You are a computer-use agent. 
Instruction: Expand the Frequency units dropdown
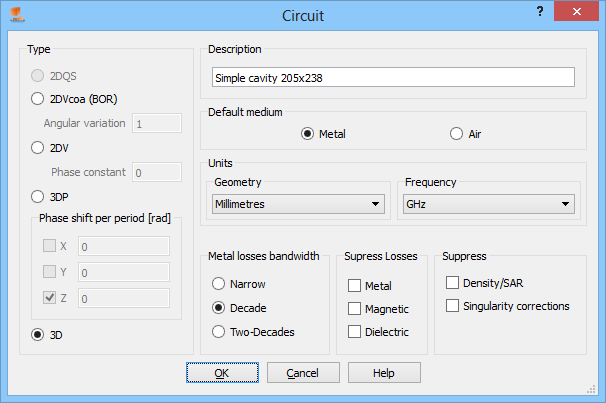(488, 204)
